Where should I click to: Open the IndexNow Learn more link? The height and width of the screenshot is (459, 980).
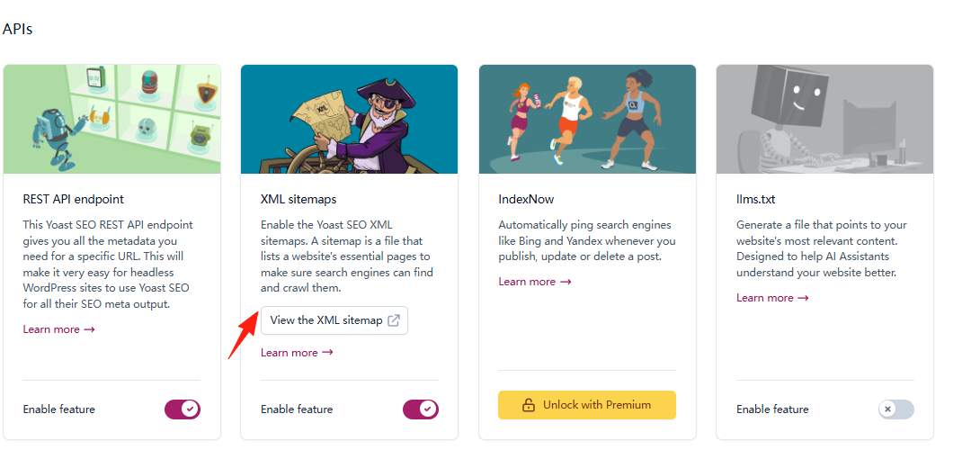click(x=534, y=282)
